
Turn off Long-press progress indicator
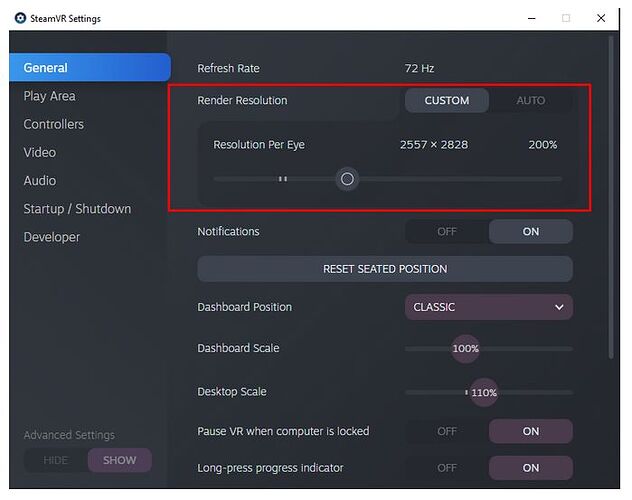point(447,468)
